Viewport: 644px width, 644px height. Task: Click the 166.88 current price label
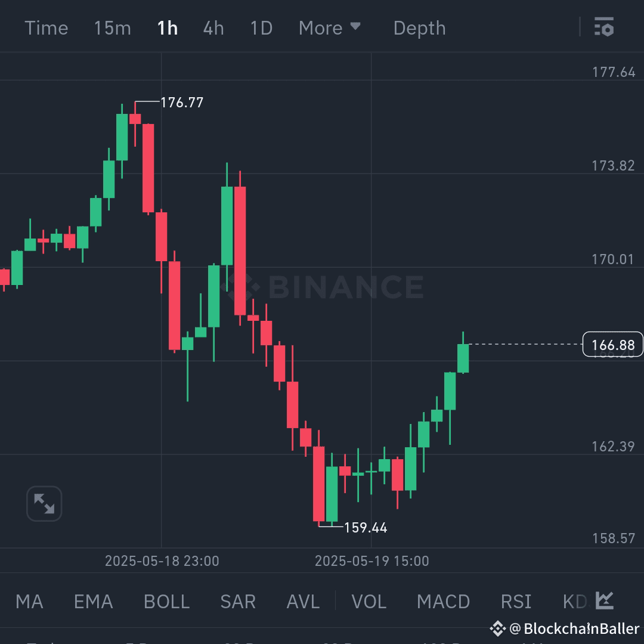[x=612, y=344]
